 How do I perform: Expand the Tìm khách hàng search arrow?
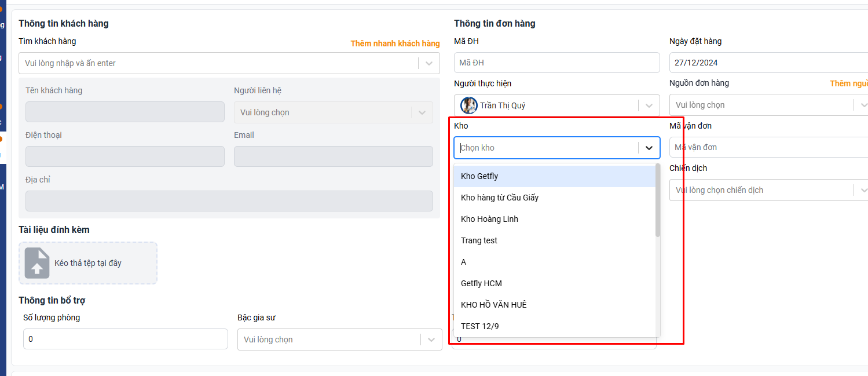point(429,63)
